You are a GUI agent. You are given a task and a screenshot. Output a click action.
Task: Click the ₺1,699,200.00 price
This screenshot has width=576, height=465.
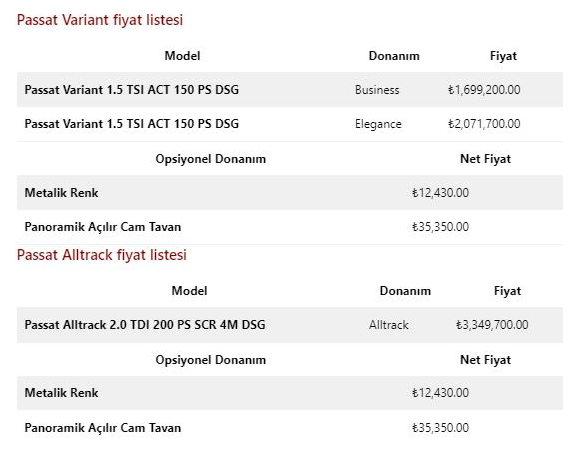tap(484, 90)
